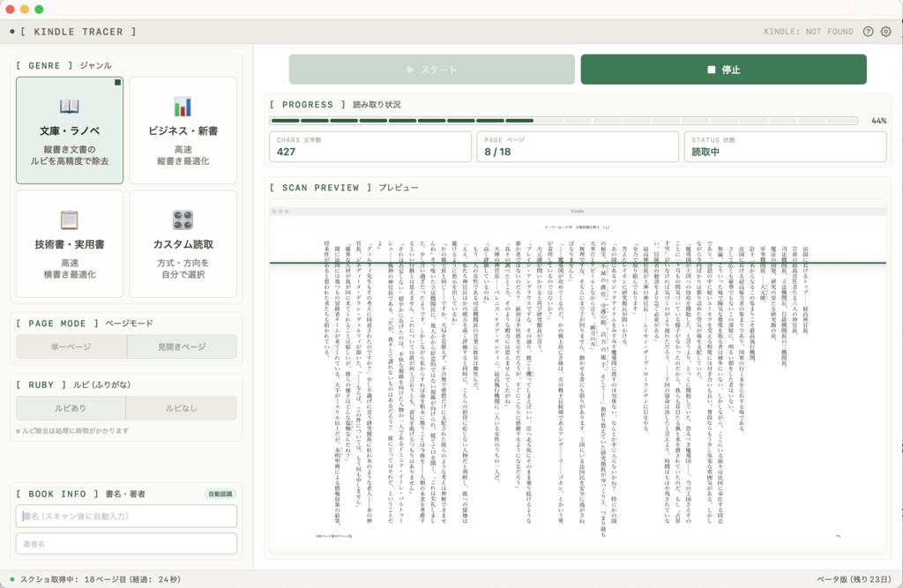Click the green scan line in preview
The width and height of the screenshot is (903, 588).
pyautogui.click(x=578, y=264)
